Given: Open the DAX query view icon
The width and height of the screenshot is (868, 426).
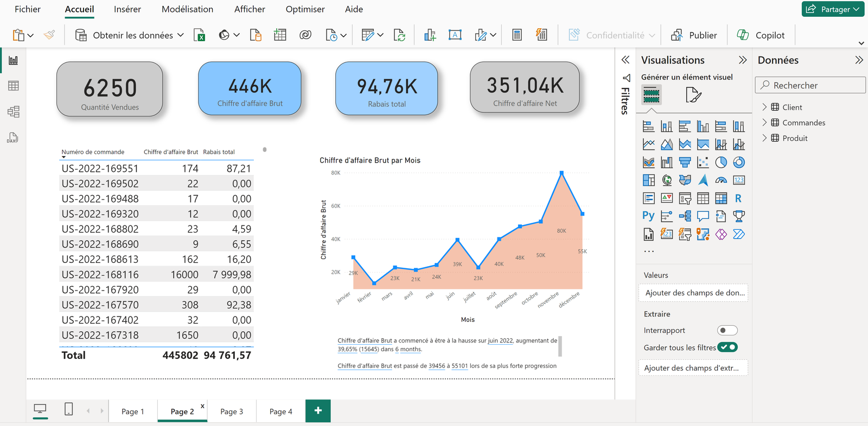Looking at the screenshot, I should [13, 138].
